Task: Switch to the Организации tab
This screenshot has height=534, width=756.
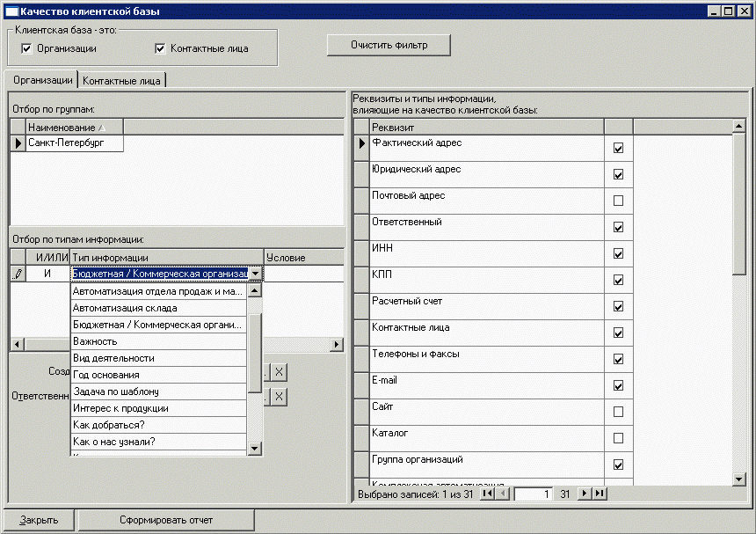Action: pyautogui.click(x=43, y=80)
